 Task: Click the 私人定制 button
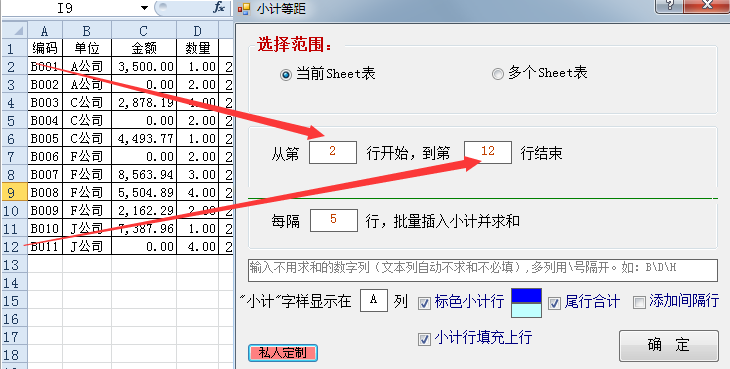(283, 353)
